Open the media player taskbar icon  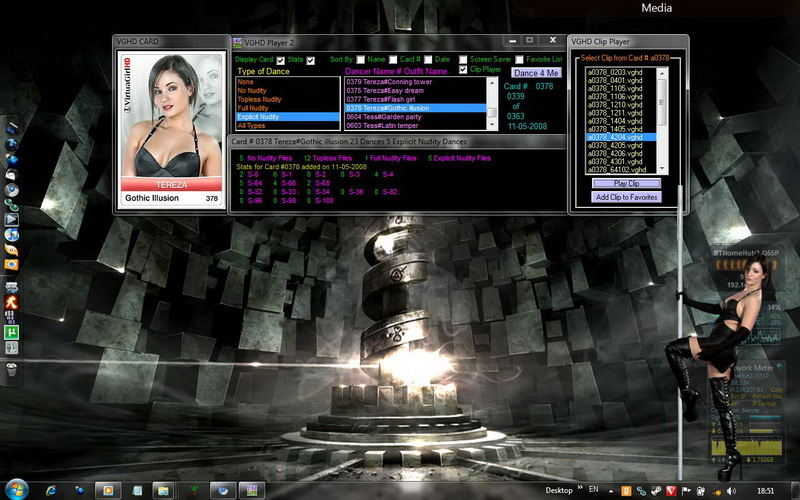point(108,491)
